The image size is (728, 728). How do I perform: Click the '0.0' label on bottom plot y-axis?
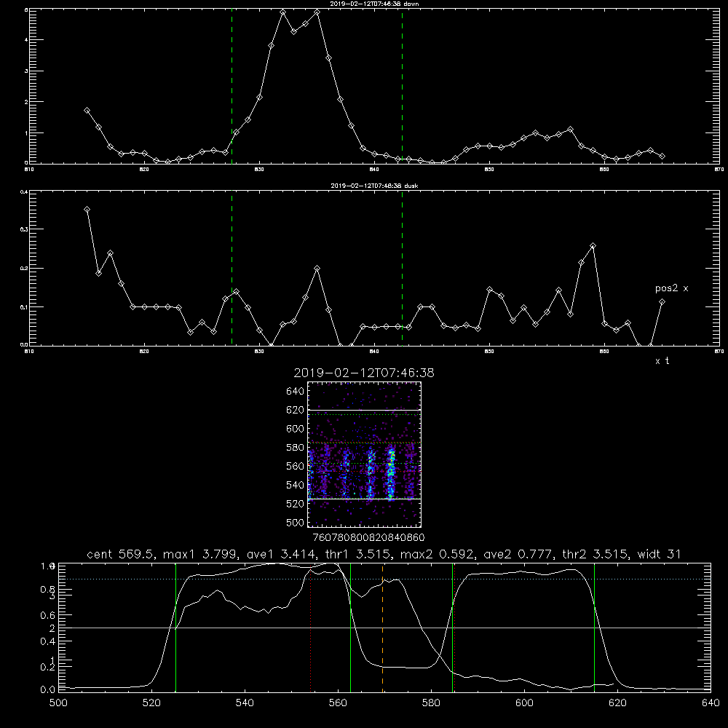pos(48,689)
